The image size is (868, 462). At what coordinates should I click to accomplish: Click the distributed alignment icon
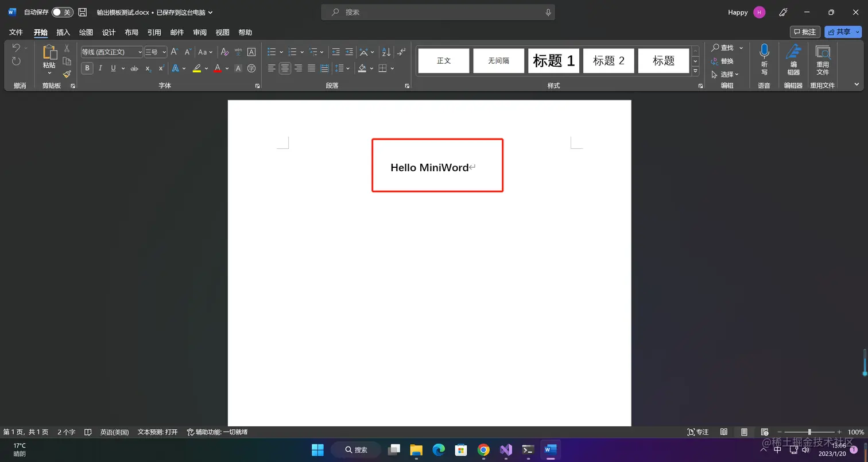324,68
